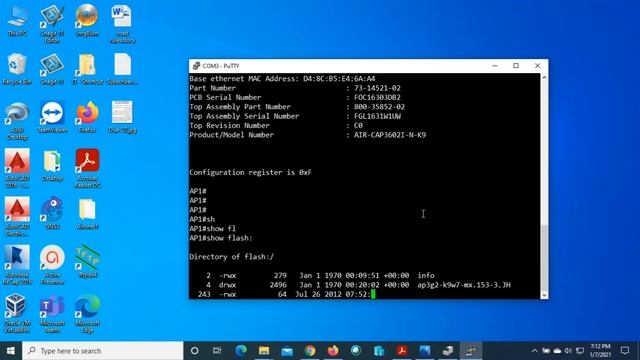640x360 pixels.
Task: Click the Microsoft Edge taskbar icon
Action: pos(241,351)
